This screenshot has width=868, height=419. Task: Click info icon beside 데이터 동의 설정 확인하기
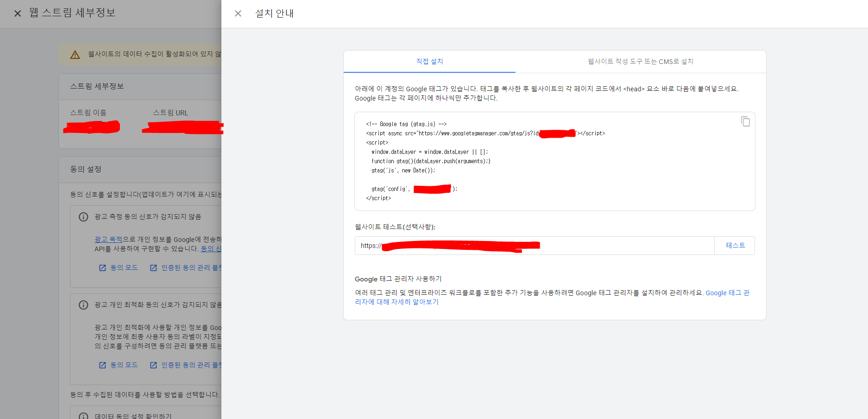point(83,416)
